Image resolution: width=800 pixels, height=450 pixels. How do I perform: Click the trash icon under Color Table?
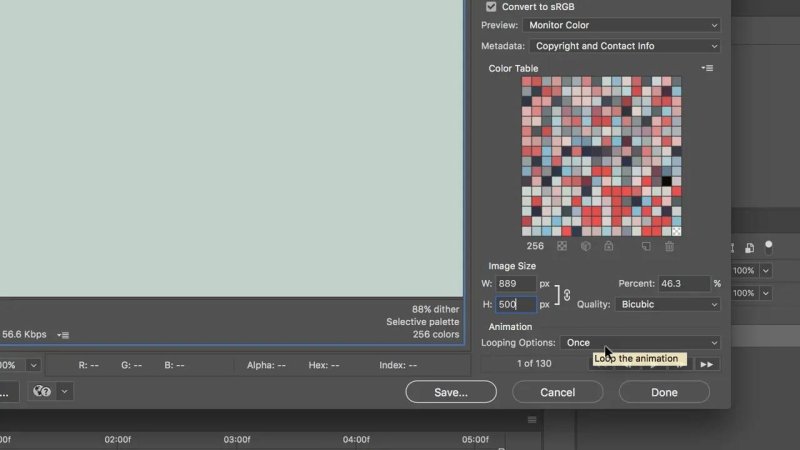point(669,246)
